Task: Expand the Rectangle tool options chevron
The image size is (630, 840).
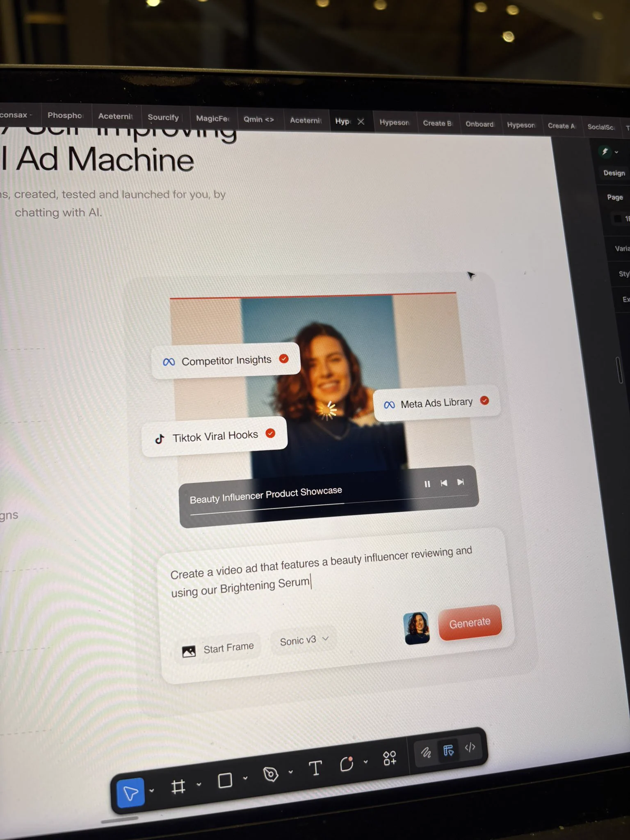Action: (x=245, y=778)
